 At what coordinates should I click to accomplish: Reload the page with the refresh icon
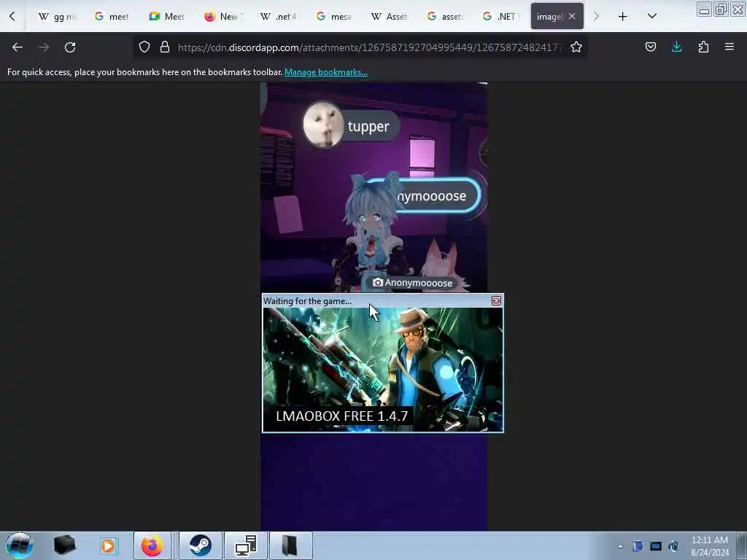coord(70,47)
